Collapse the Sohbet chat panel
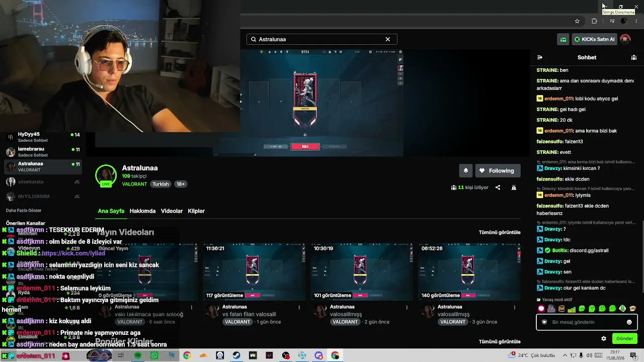Viewport: 644px width, 362px height. tap(540, 57)
